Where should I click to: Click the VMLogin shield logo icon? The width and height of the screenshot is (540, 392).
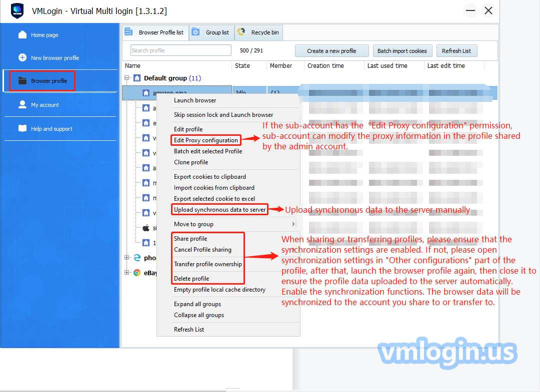tap(17, 10)
